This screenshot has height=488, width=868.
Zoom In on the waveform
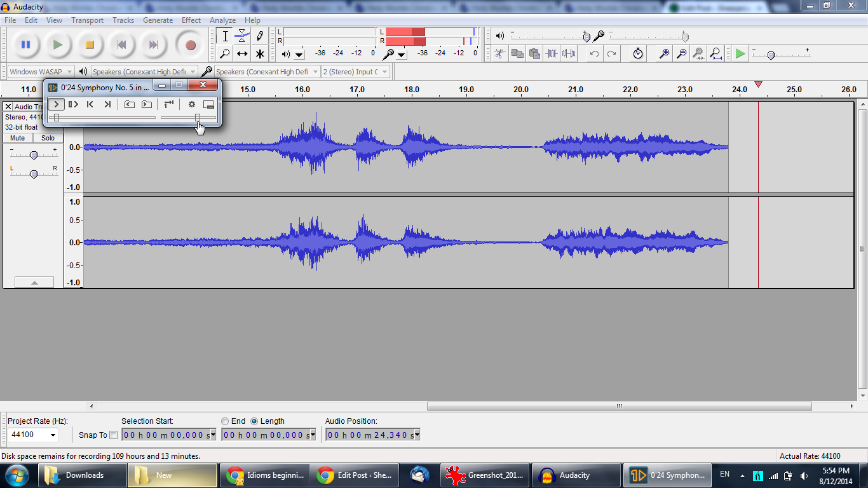tap(664, 53)
